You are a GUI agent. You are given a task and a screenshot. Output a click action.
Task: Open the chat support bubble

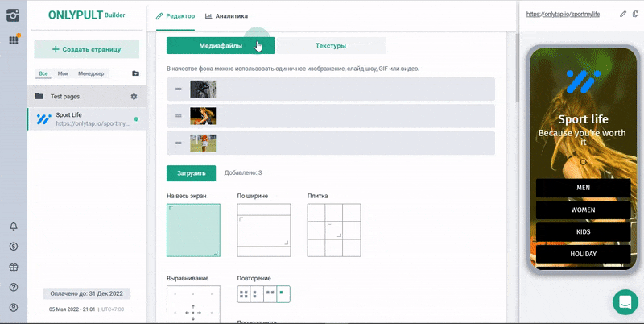click(625, 302)
